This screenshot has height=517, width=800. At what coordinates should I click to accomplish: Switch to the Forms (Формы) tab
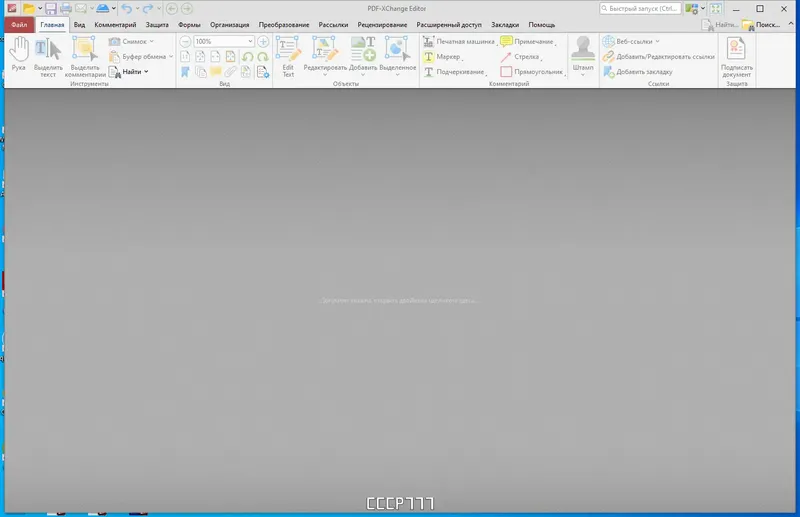189,24
